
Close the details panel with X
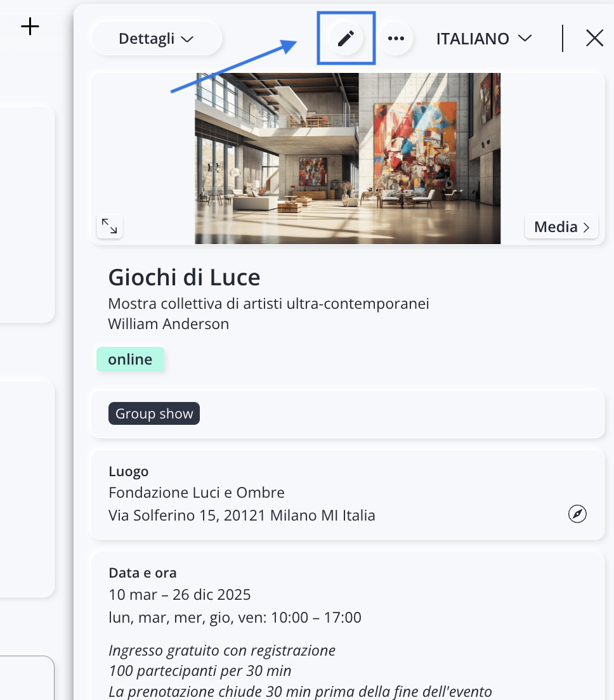(x=594, y=39)
